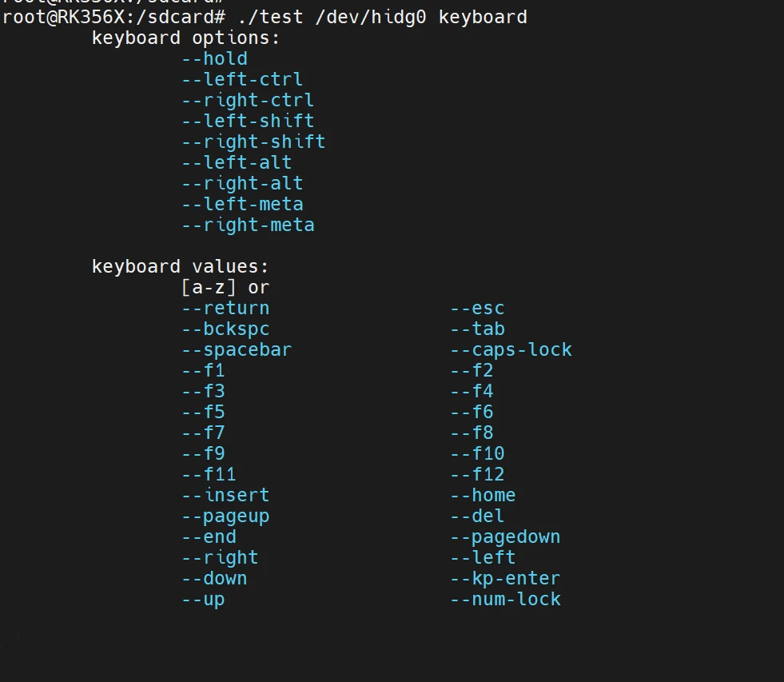Select the --left-ctrl option
784x682 pixels.
tap(242, 80)
